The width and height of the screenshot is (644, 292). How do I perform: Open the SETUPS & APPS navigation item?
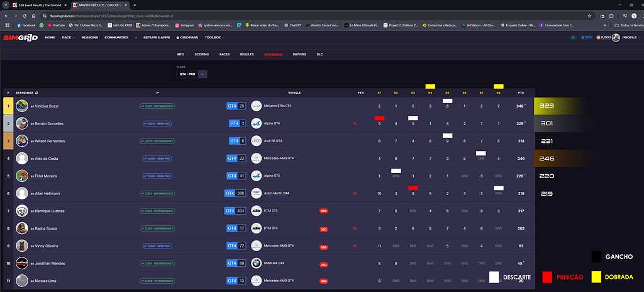point(157,37)
